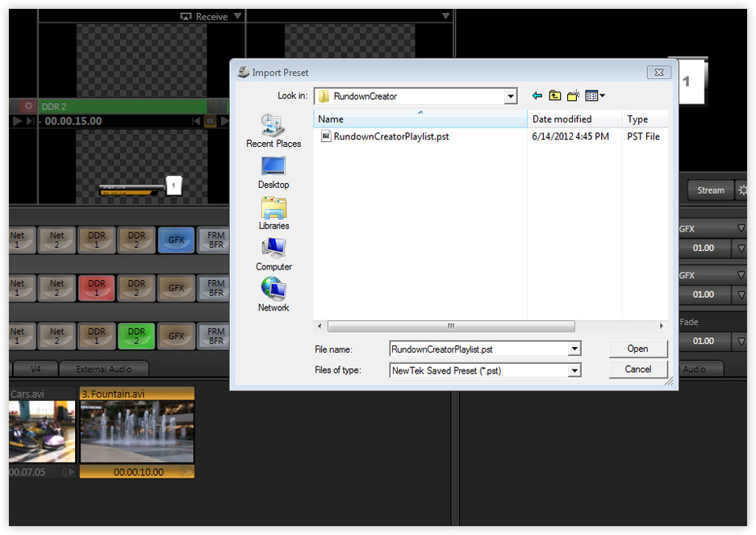Click the DDR 2 settings gear icon
The image size is (756, 535).
pyautogui.click(x=27, y=107)
